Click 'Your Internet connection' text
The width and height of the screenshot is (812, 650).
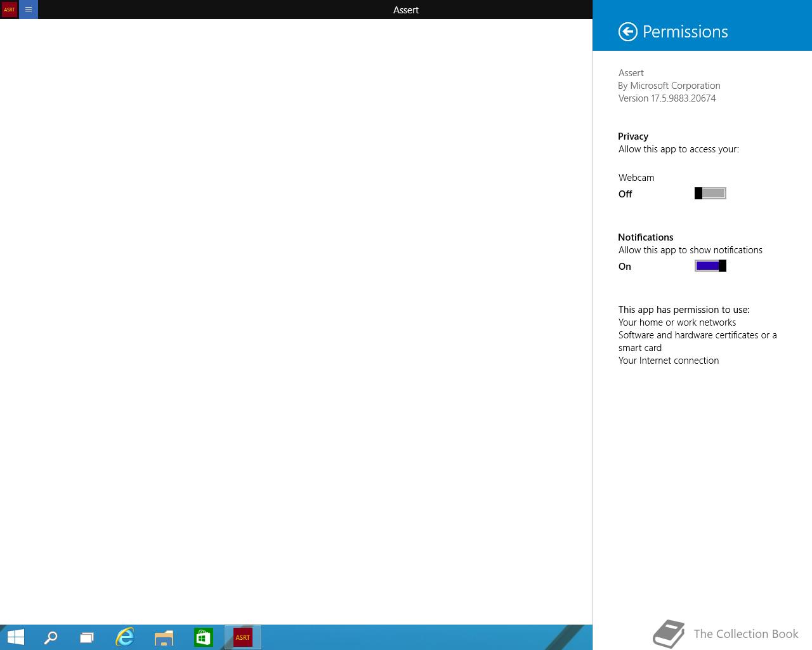click(669, 361)
